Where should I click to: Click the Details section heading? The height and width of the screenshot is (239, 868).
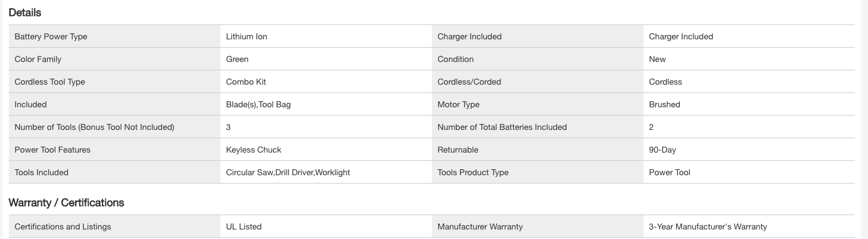(x=25, y=13)
